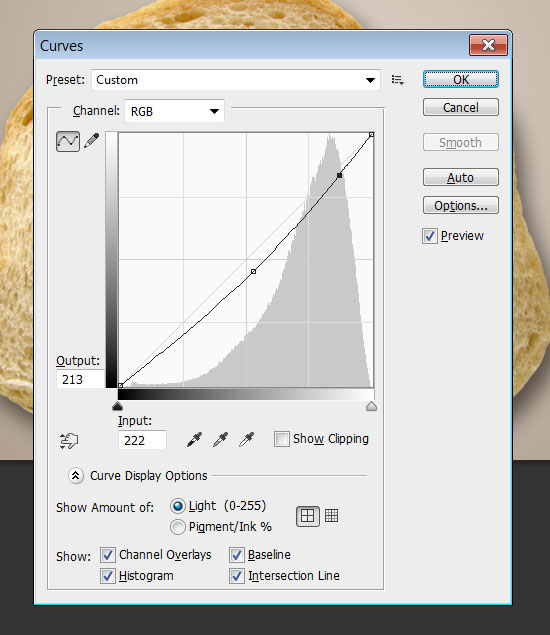
Task: Click the Auto button
Action: coord(460,177)
